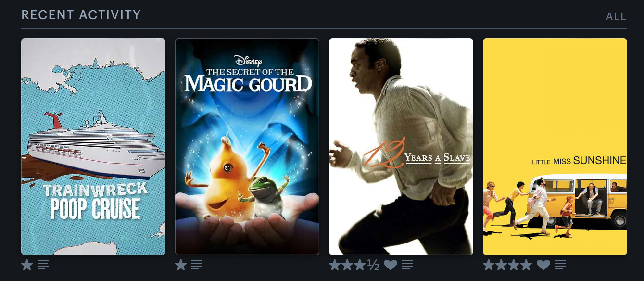Click the half-star symbol in 12 Years a Slave rating

tap(373, 265)
